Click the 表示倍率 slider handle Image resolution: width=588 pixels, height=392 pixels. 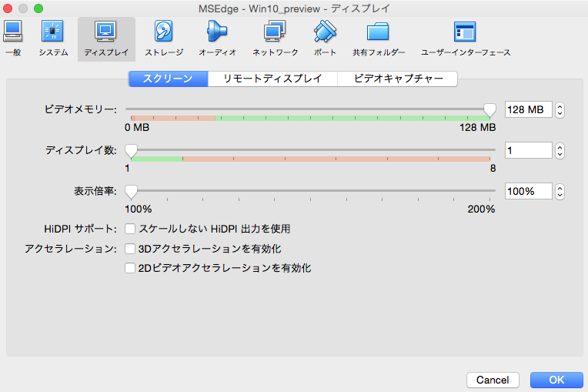[x=131, y=192]
